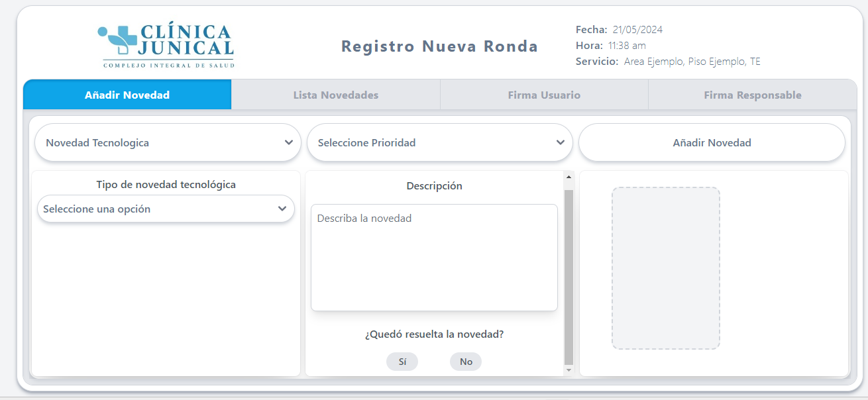Expand the Seleccione una opción dropdown
The width and height of the screenshot is (868, 400).
(x=166, y=209)
